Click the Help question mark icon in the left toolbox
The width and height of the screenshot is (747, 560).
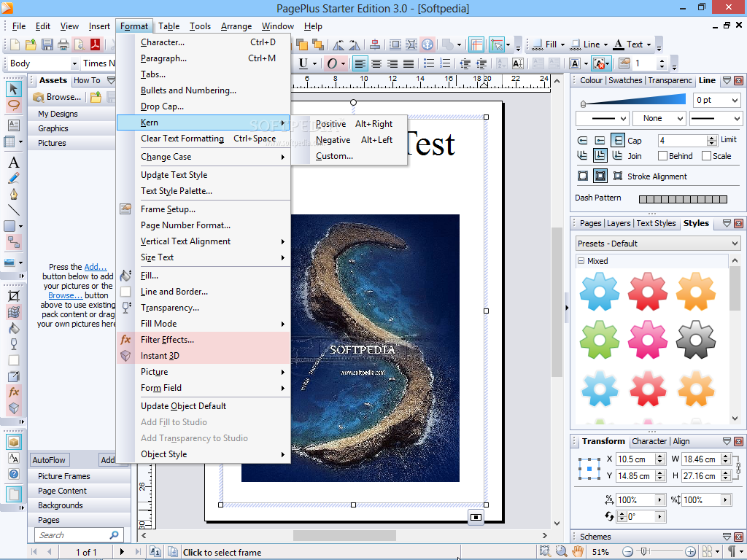[x=14, y=474]
